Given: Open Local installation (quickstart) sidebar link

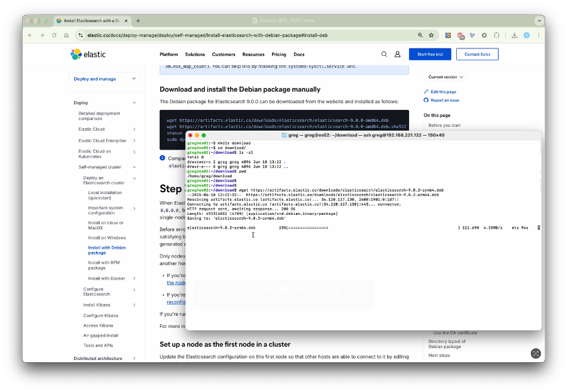Looking at the screenshot, I should click(105, 195).
